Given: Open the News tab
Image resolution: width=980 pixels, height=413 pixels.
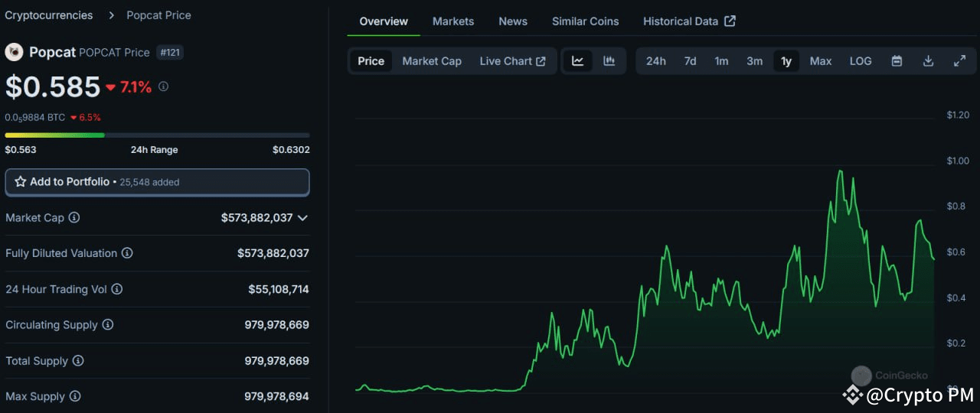Looking at the screenshot, I should pyautogui.click(x=513, y=21).
